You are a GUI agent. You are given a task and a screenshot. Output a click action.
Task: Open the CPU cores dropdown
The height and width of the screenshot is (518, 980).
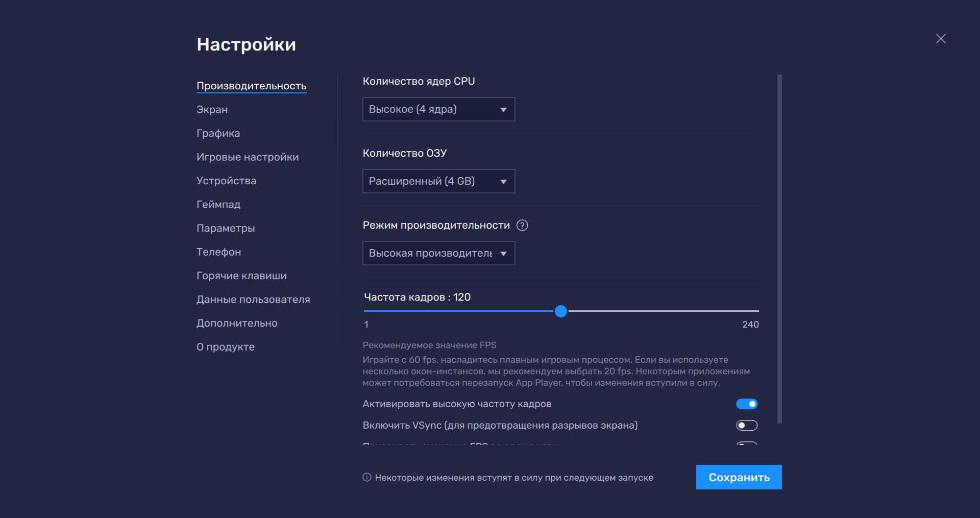click(x=438, y=109)
